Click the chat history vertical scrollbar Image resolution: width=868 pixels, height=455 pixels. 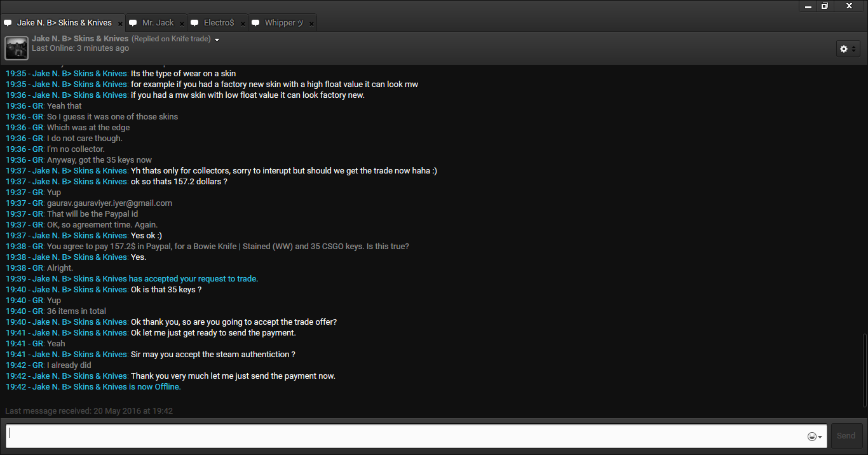pyautogui.click(x=864, y=369)
